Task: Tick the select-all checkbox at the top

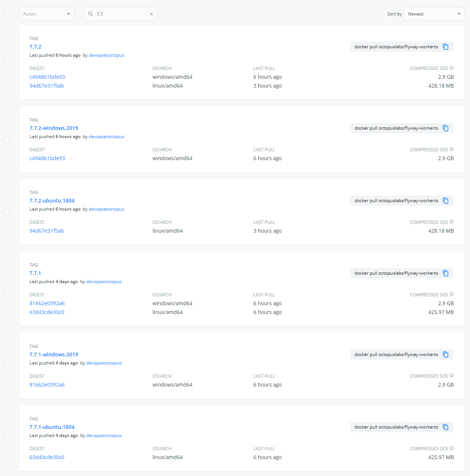Action: tap(7, 14)
